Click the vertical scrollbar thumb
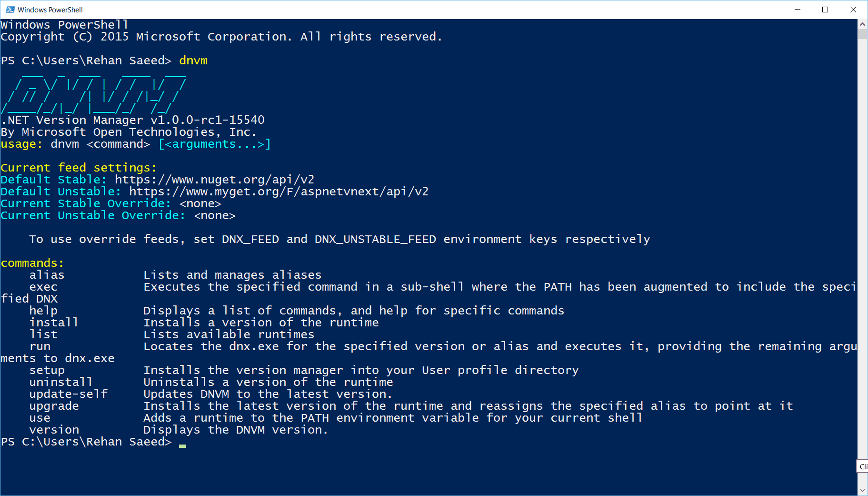The height and width of the screenshot is (496, 868). (x=862, y=34)
